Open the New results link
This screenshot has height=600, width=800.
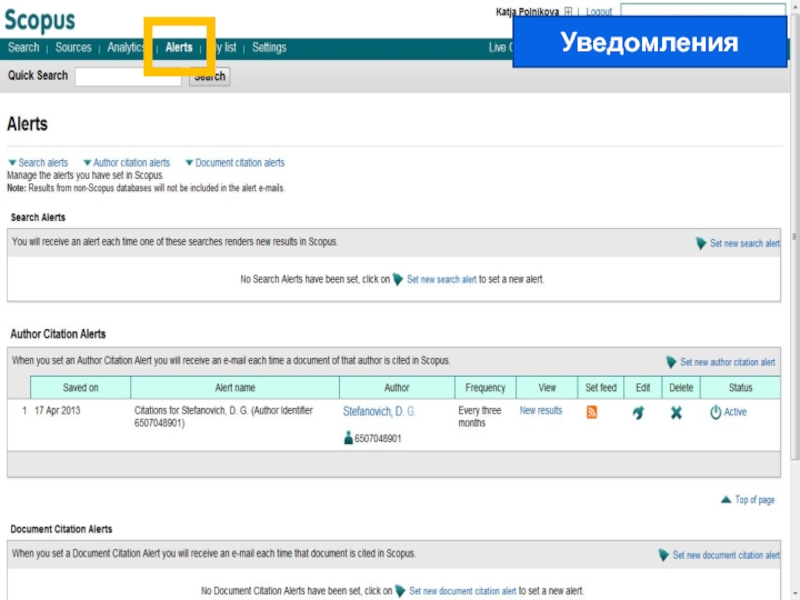(541, 411)
